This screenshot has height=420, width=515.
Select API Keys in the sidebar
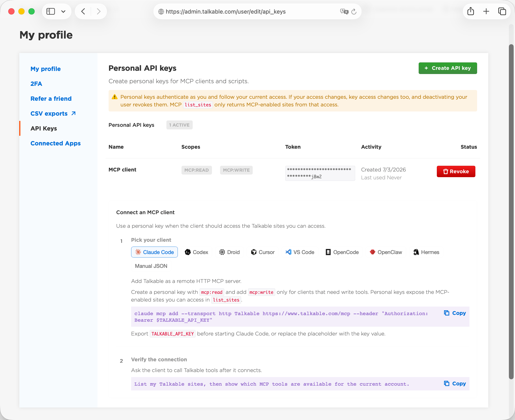[x=44, y=128]
